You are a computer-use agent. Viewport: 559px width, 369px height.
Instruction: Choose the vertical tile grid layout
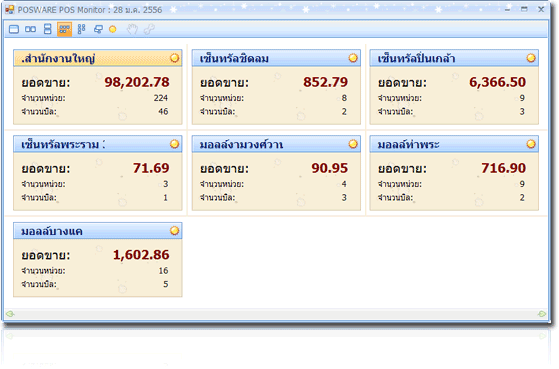click(x=81, y=29)
